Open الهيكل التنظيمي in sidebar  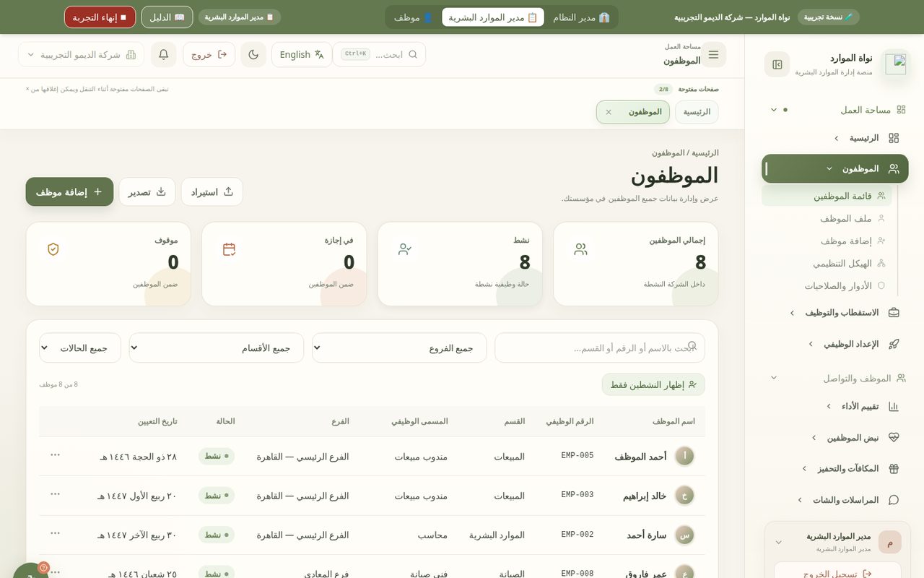coord(827,263)
